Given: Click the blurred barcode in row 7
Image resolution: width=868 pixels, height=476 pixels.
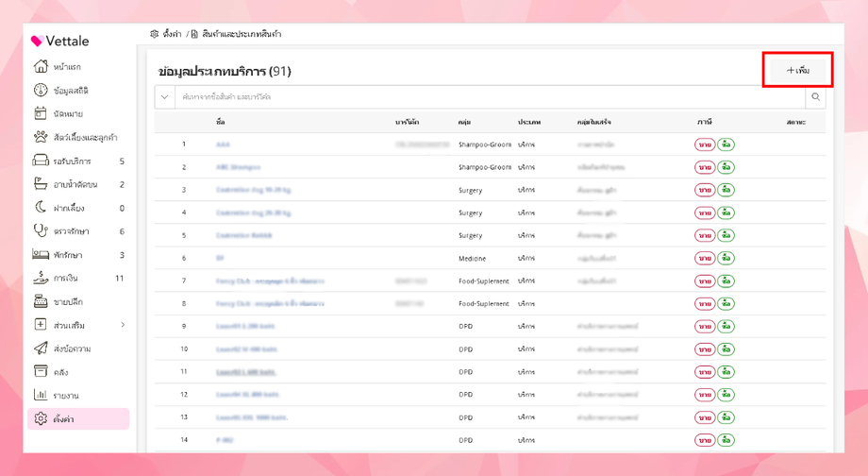Looking at the screenshot, I should [x=411, y=280].
